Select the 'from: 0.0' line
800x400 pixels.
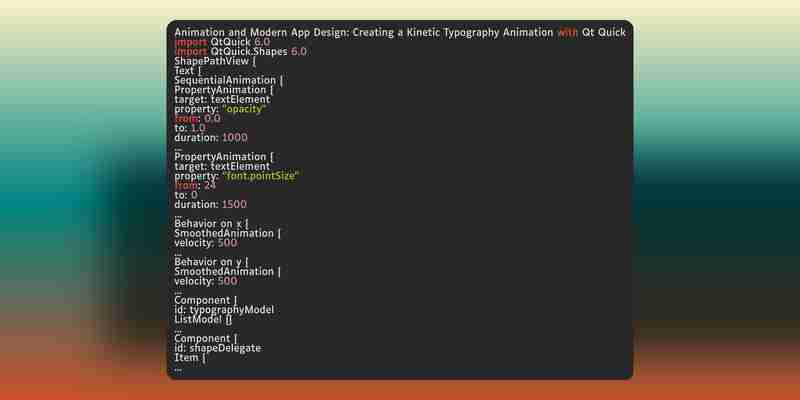pyautogui.click(x=197, y=118)
